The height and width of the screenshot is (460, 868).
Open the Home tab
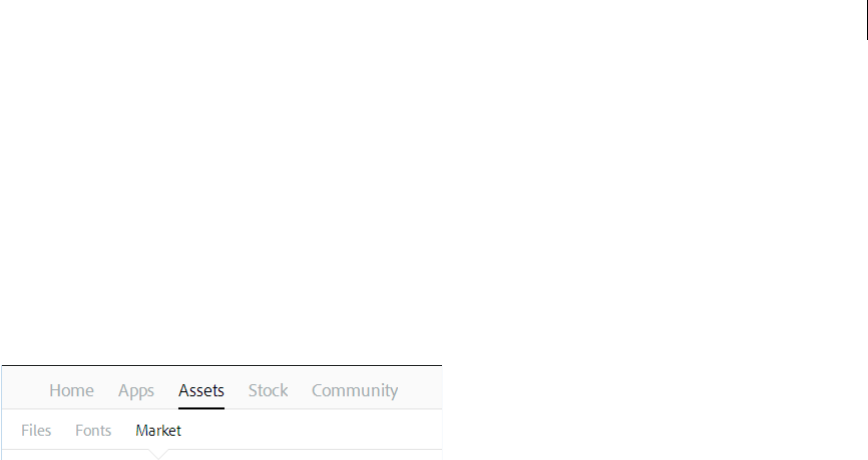71,391
